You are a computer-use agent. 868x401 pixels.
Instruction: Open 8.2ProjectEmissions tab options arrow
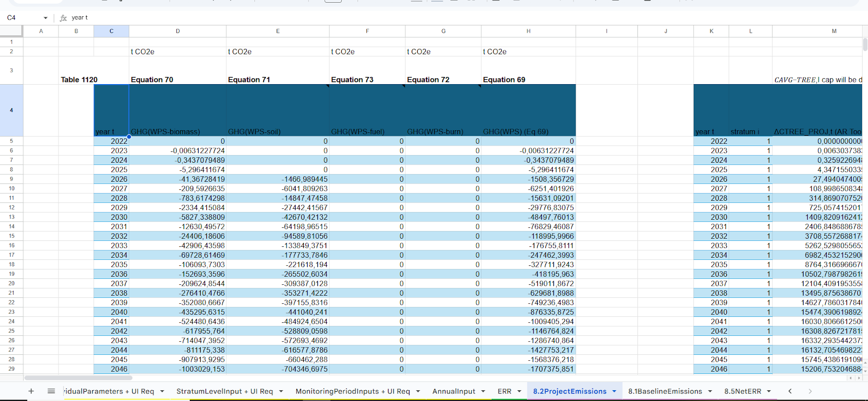614,391
